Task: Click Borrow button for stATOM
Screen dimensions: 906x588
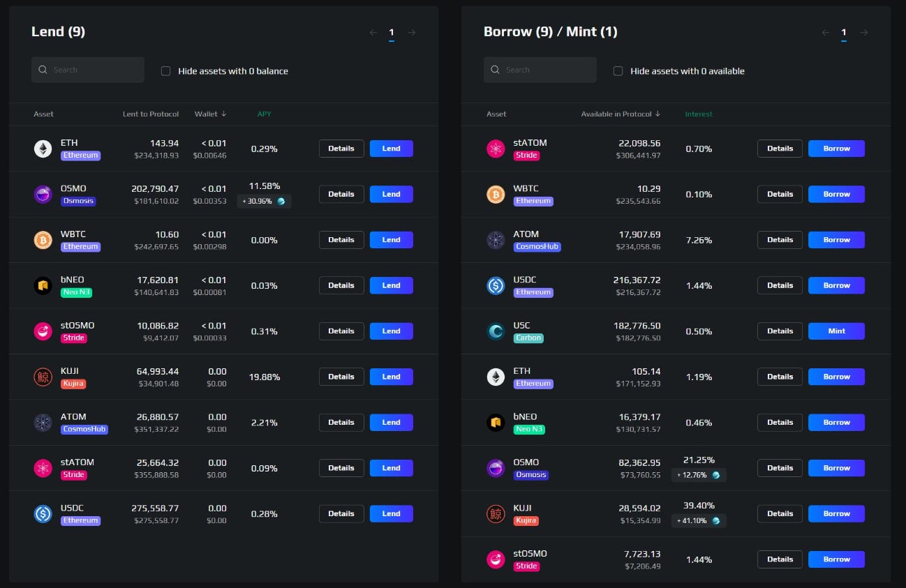Action: [836, 149]
